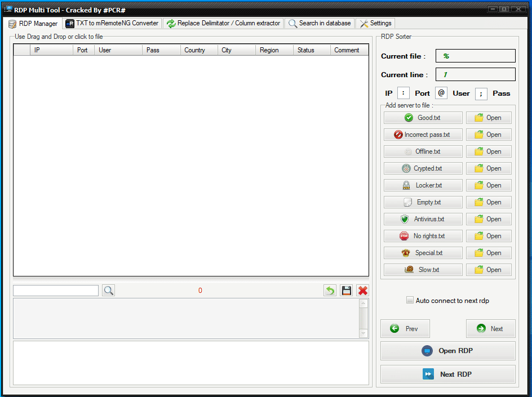The height and width of the screenshot is (397, 532).
Task: Sort by the User column header
Action: [x=118, y=50]
